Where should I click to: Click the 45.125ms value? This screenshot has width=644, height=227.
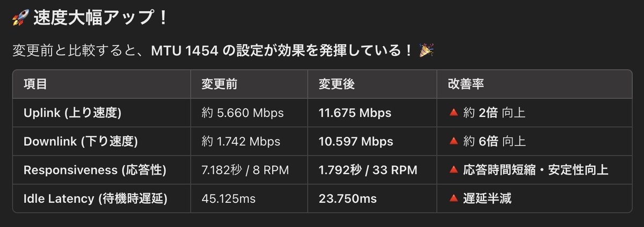pos(229,199)
